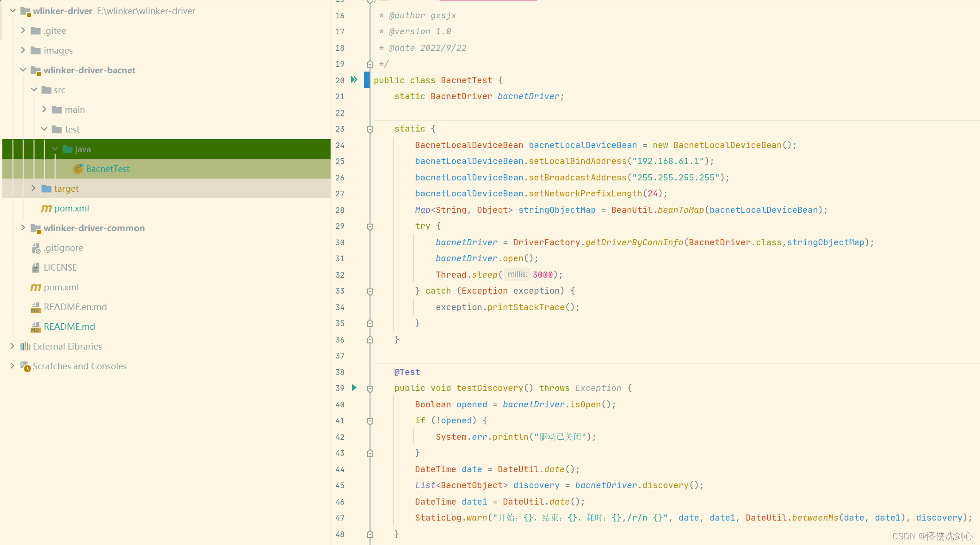
Task: Click the getDriverByConnInfo method call
Action: coord(634,242)
